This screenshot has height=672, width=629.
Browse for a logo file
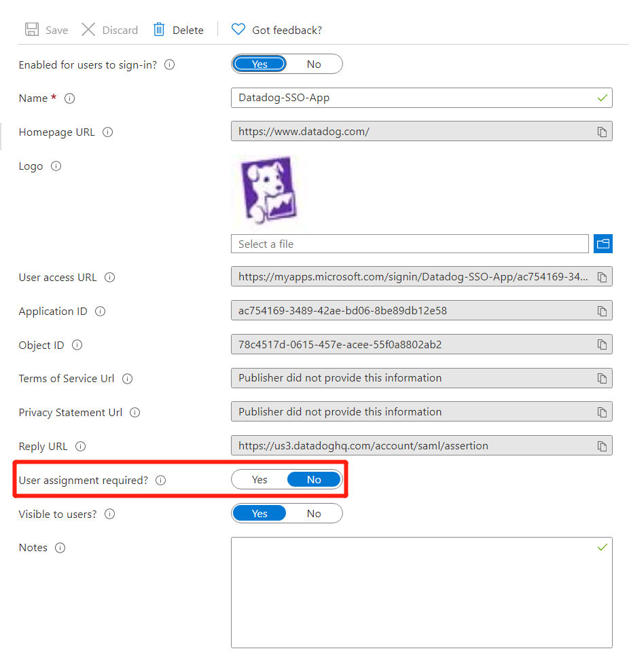coord(603,244)
